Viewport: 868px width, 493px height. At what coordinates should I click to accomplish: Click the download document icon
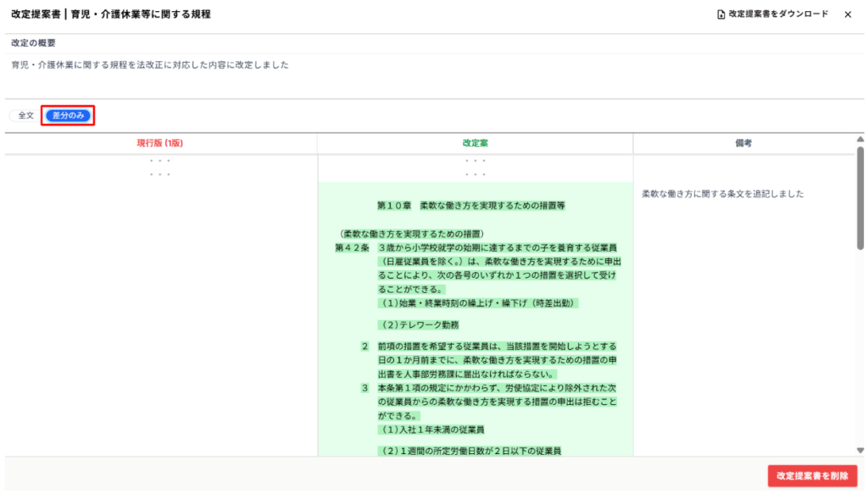coord(721,14)
